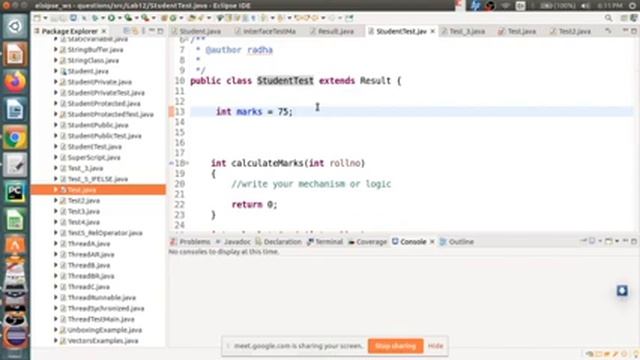
Task: Expand the Student.java tree node
Action: 56,71
